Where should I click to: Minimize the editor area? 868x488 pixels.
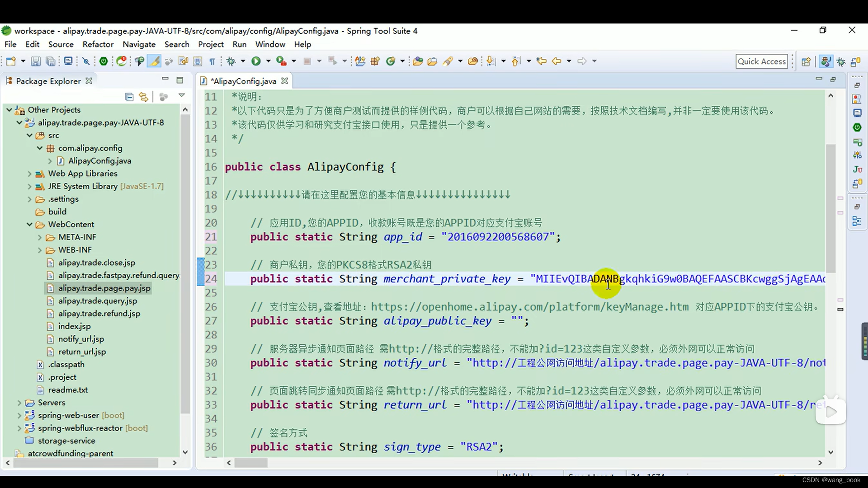click(x=819, y=79)
